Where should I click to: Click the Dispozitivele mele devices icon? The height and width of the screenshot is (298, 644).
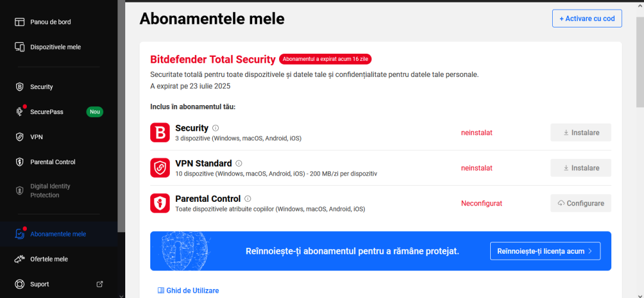click(x=20, y=47)
